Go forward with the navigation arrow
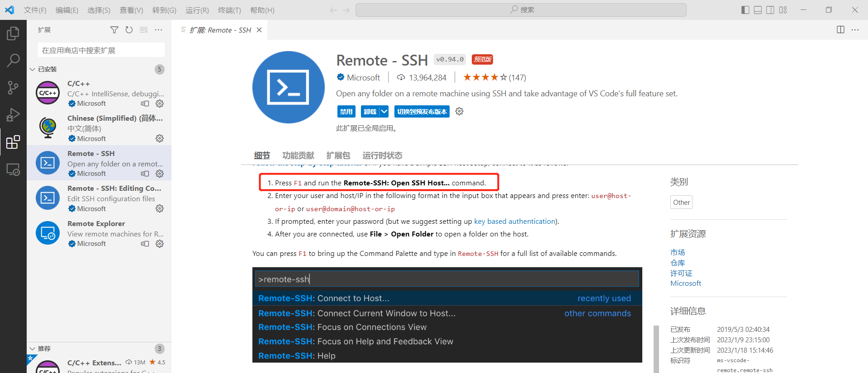The image size is (868, 373). click(x=346, y=10)
